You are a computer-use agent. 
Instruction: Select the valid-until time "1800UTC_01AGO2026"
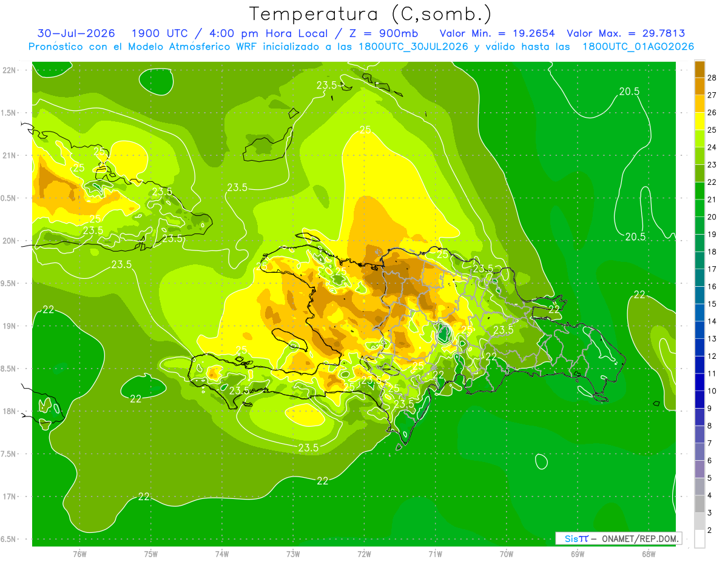point(638,47)
